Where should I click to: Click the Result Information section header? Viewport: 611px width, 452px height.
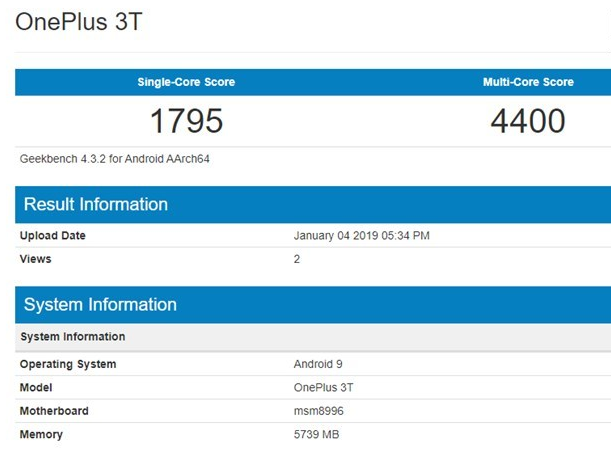tap(313, 205)
